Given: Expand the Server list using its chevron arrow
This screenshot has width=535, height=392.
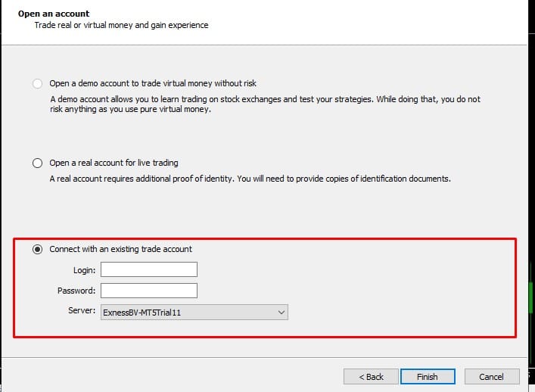Looking at the screenshot, I should pos(281,312).
